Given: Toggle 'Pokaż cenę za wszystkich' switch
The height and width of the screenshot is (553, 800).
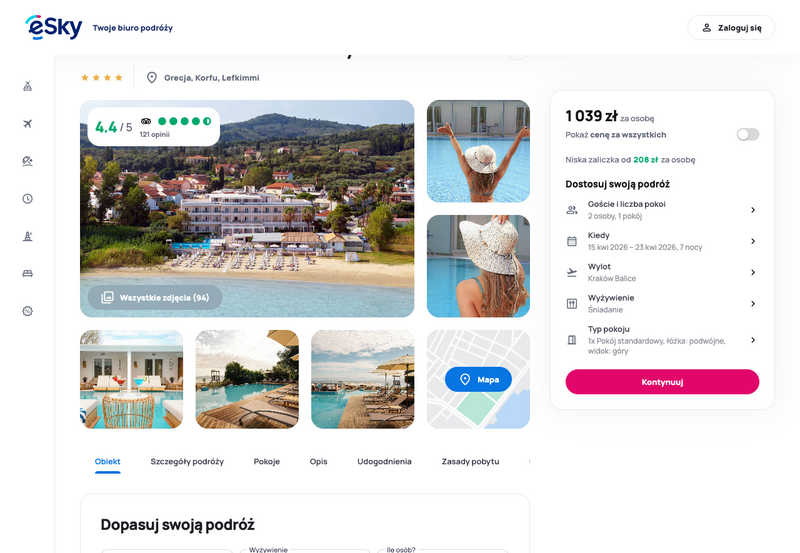Looking at the screenshot, I should (747, 134).
